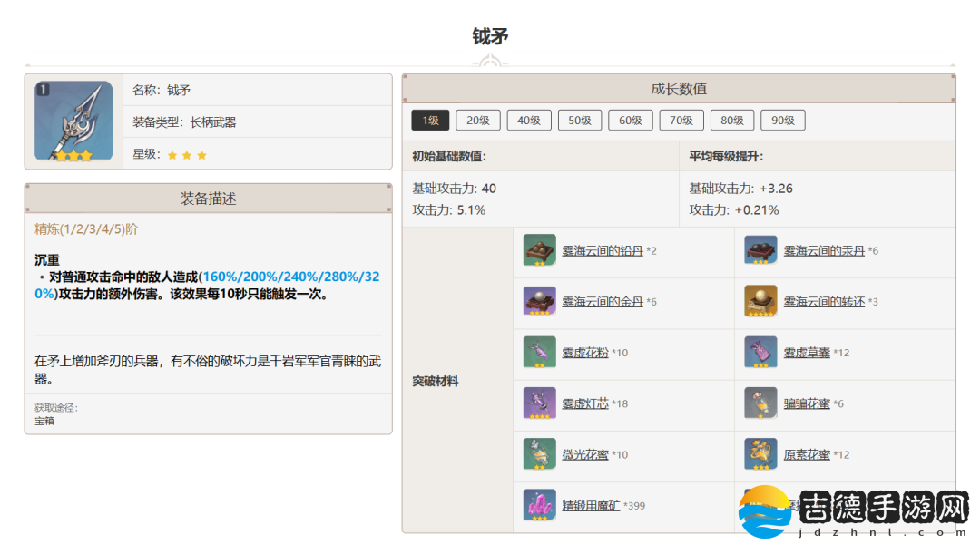
Task: Switch to the 90级 level tab
Action: [x=783, y=121]
